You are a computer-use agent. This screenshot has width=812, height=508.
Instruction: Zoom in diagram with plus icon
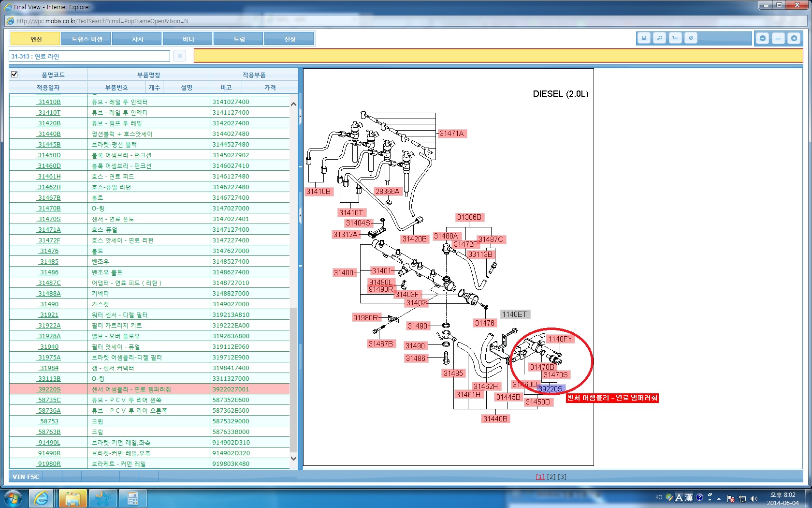click(794, 38)
